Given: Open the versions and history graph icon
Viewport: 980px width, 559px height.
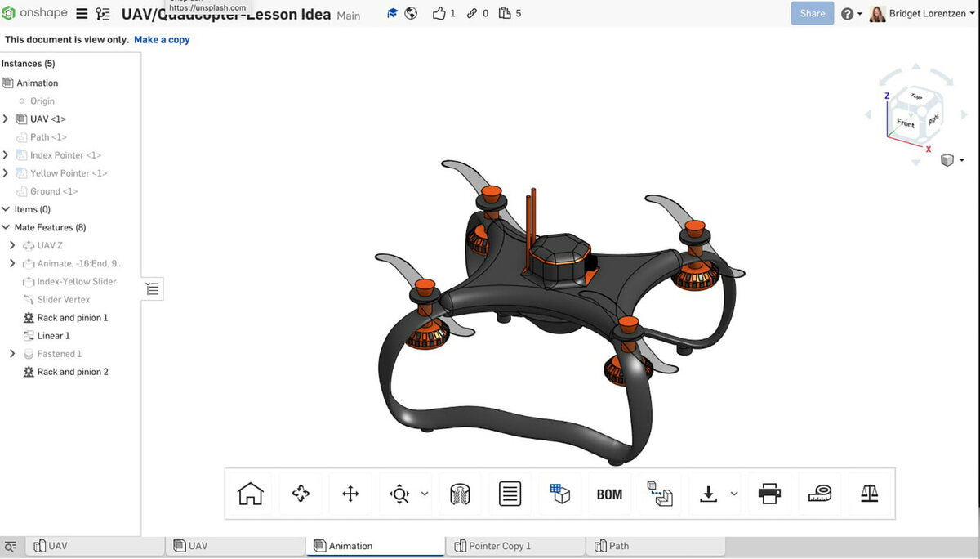Looking at the screenshot, I should 103,14.
